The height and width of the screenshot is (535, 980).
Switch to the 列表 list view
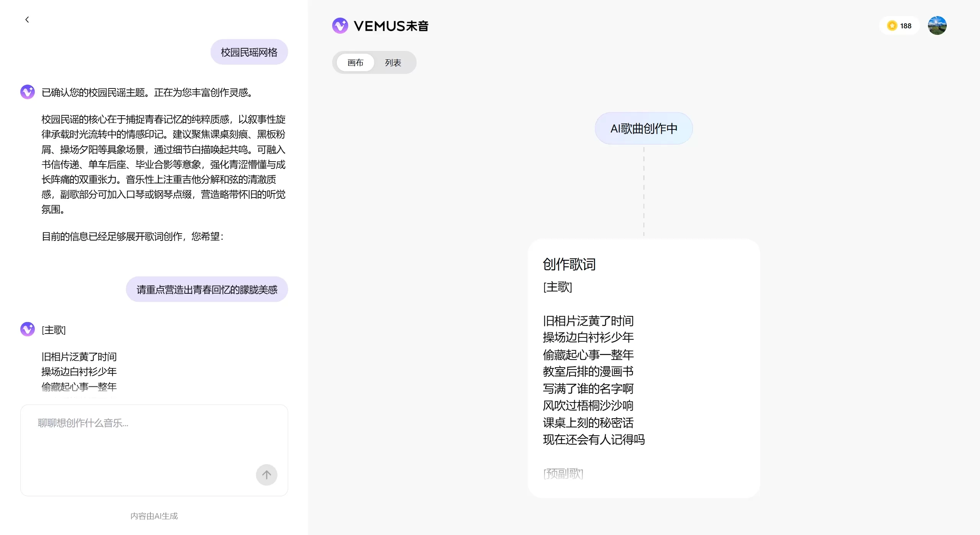(x=393, y=62)
